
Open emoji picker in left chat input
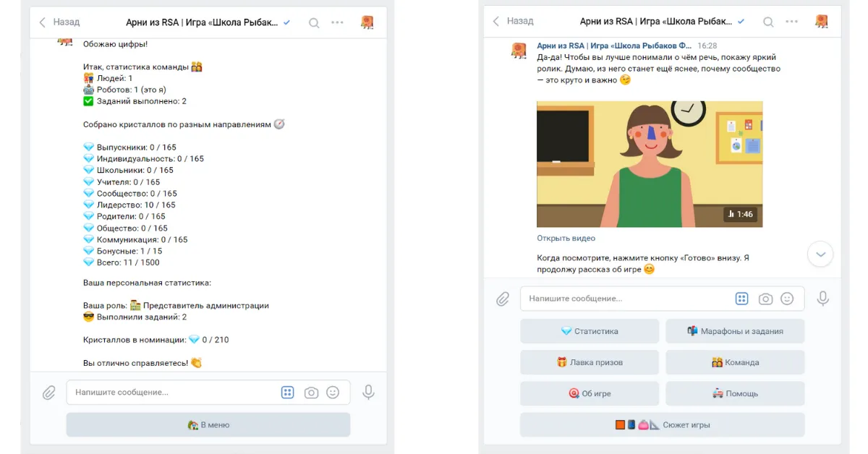point(333,393)
